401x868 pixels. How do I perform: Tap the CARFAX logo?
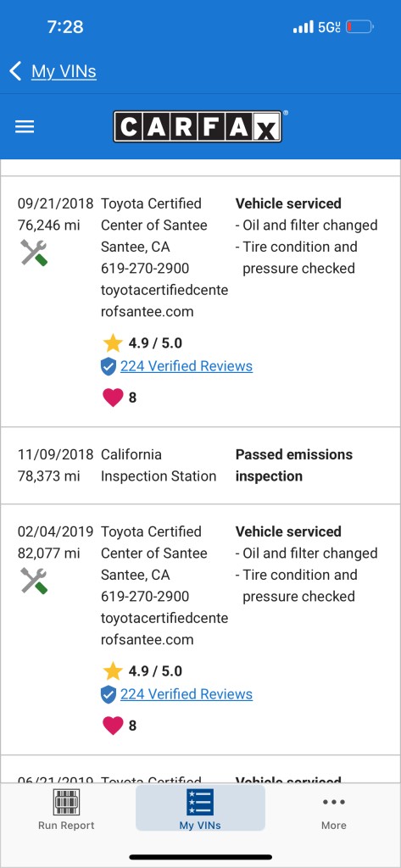coord(198,127)
